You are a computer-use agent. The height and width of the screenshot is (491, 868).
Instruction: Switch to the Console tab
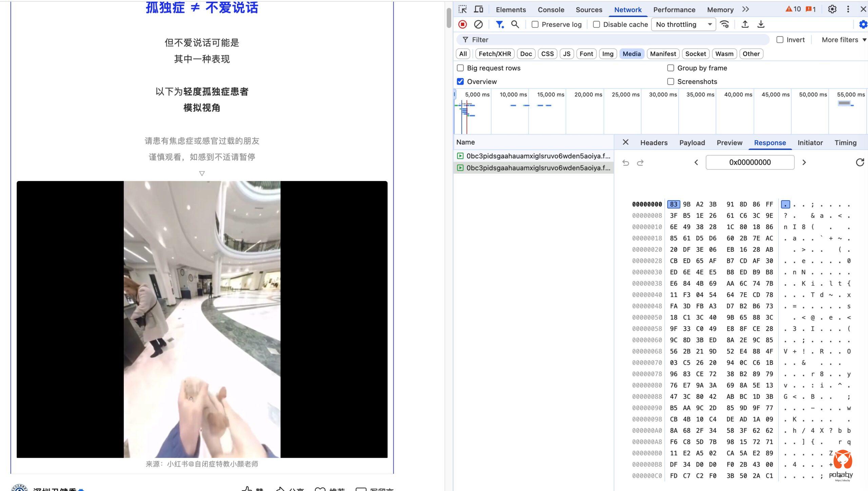pyautogui.click(x=551, y=9)
